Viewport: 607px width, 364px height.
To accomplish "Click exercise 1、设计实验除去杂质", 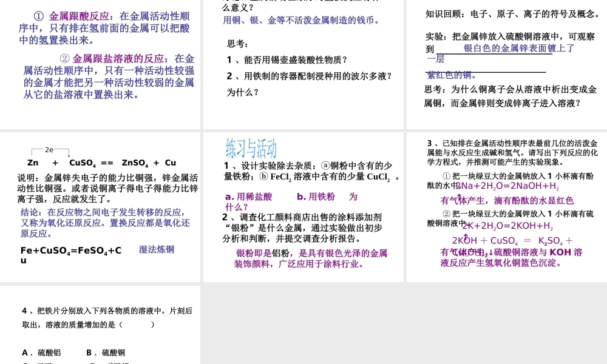I will [312, 171].
